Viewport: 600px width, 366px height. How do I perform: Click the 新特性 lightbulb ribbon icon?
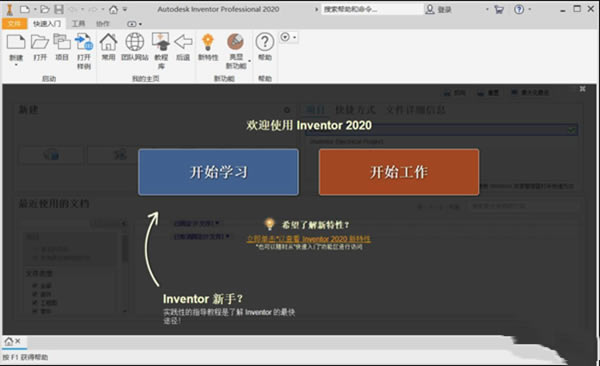(208, 42)
